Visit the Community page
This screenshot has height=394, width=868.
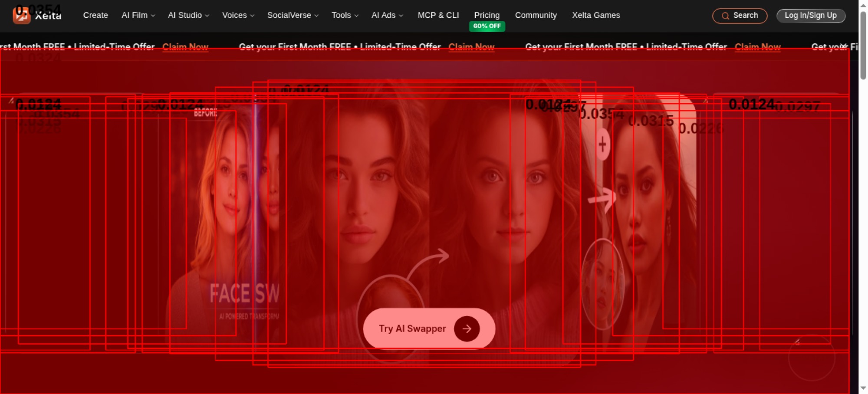536,15
